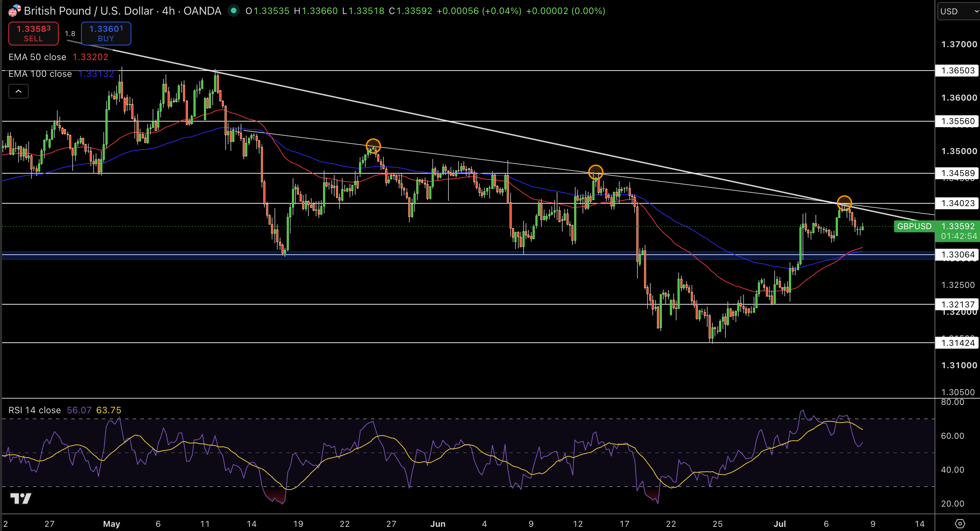Click the 1.34589 price line label
Screen dimensions: 980x531
point(957,173)
